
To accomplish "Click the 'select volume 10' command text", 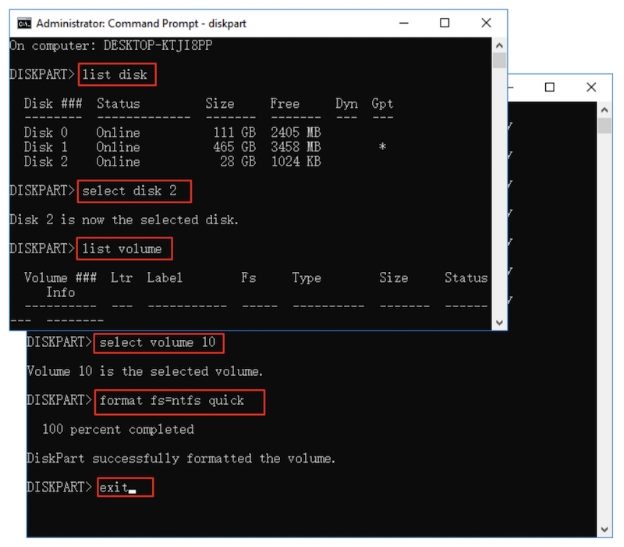I will click(x=158, y=342).
